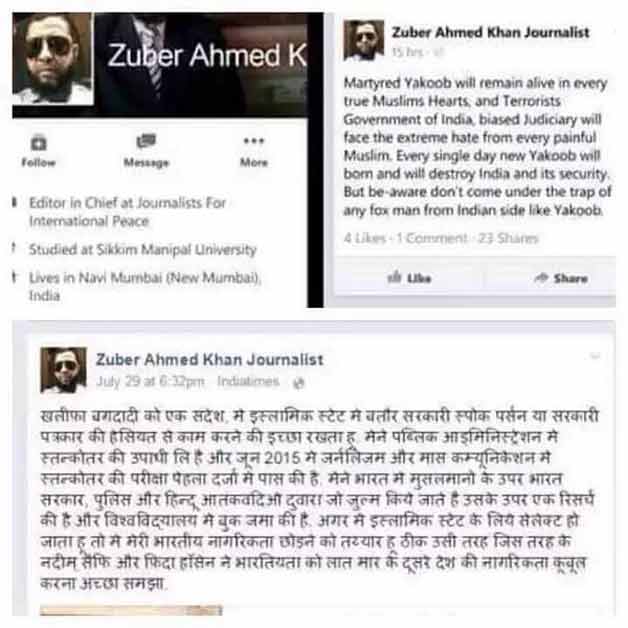Open Journalists For International Peace link
Screen dimensions: 628x628
pos(127,212)
